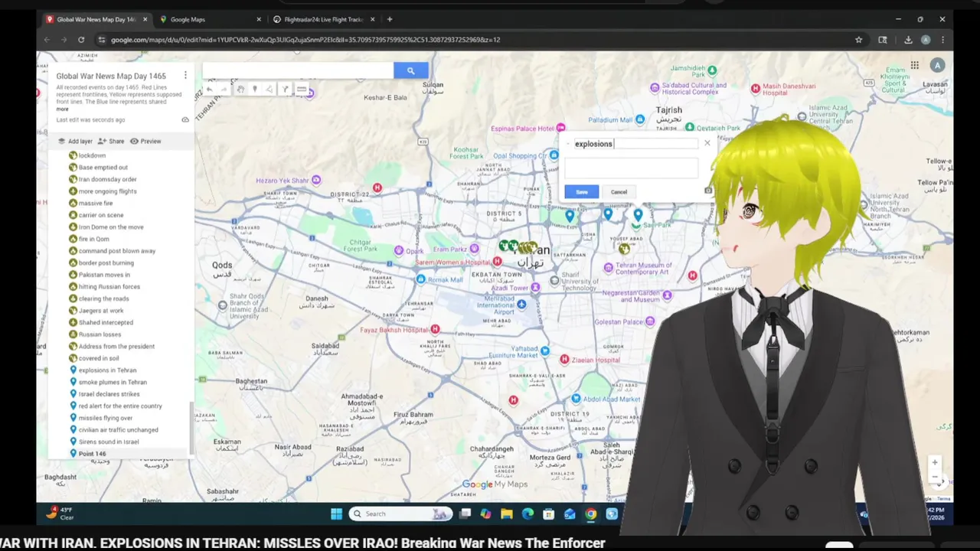
Task: Open the Chrome three-dot menu
Action: 942,40
